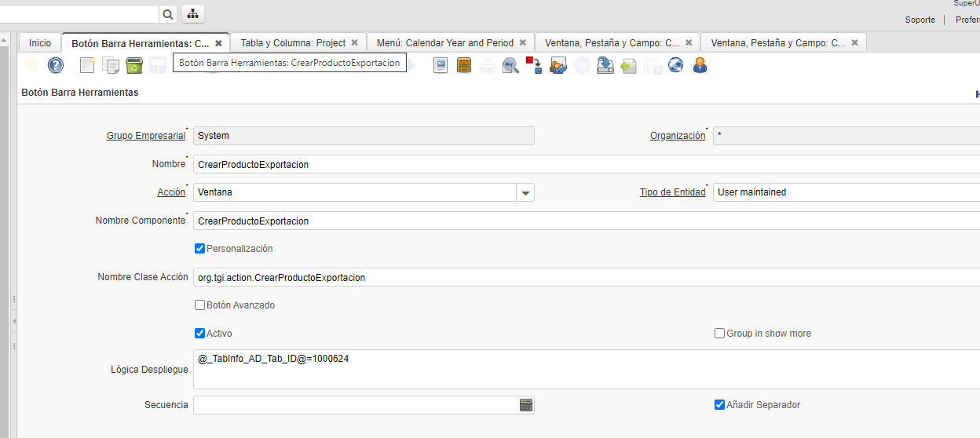980x438 pixels.
Task: Tick the Group in show more checkbox
Action: coord(719,334)
